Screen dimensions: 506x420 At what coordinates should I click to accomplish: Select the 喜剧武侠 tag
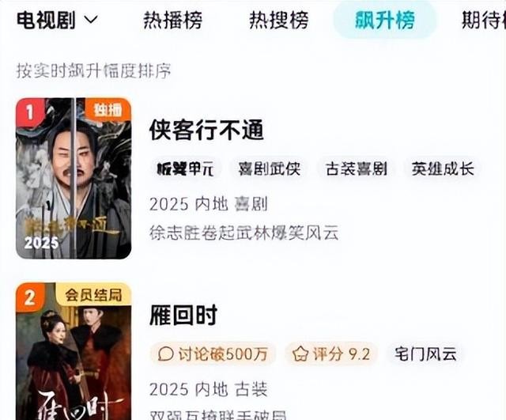click(270, 168)
